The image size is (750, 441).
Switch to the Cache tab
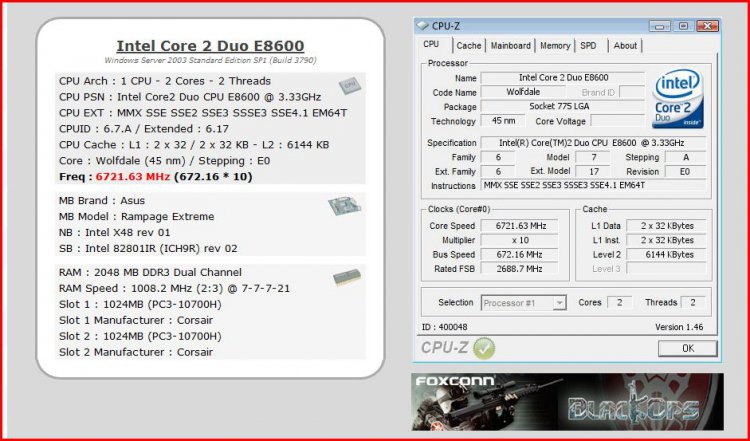click(468, 45)
